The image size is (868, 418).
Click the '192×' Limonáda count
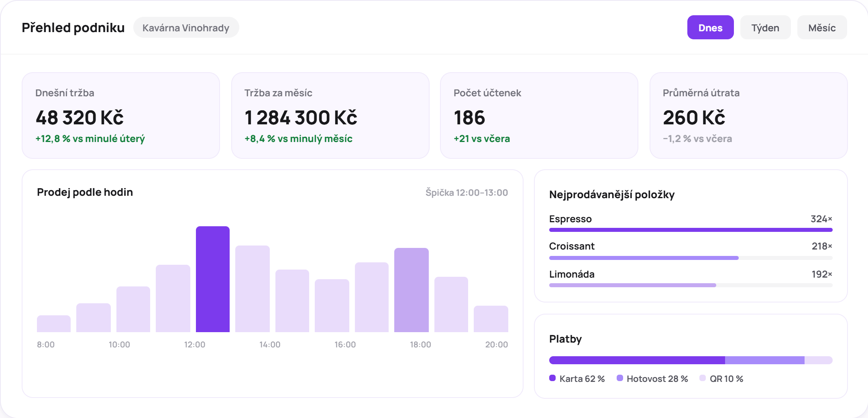pyautogui.click(x=822, y=274)
